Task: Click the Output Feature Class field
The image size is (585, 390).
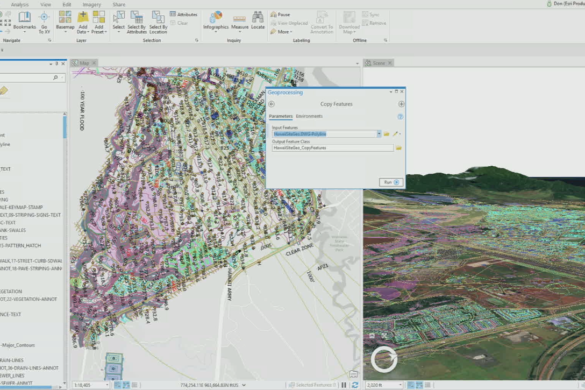Action: 332,148
